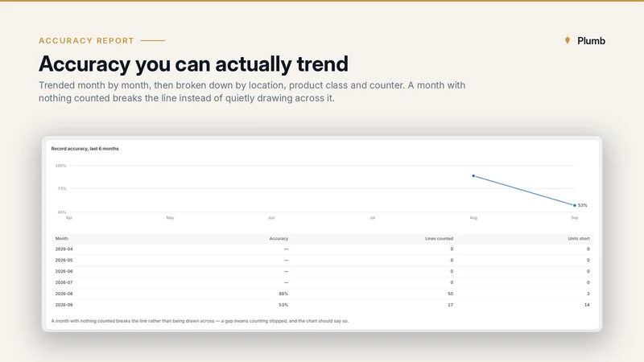The image size is (644, 362).
Task: Click the headline Accuracy you can actually trend
Action: pos(193,64)
